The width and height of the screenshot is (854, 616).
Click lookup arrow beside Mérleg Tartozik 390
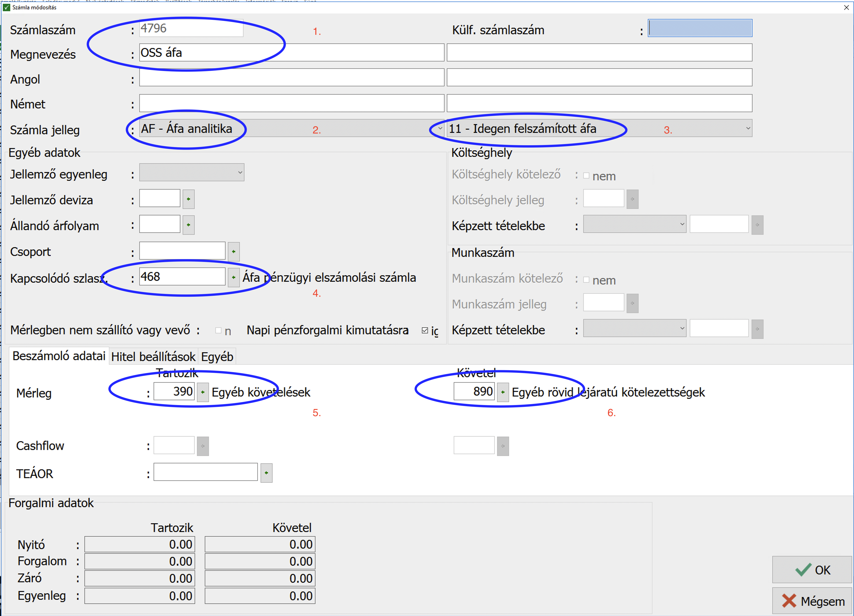(x=203, y=392)
